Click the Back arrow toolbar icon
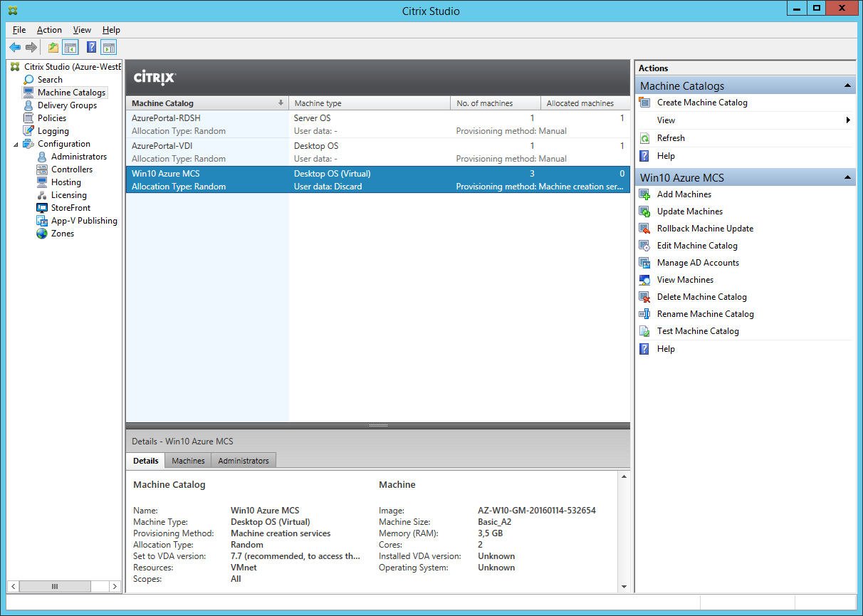Viewport: 863px width, 616px height. click(15, 48)
